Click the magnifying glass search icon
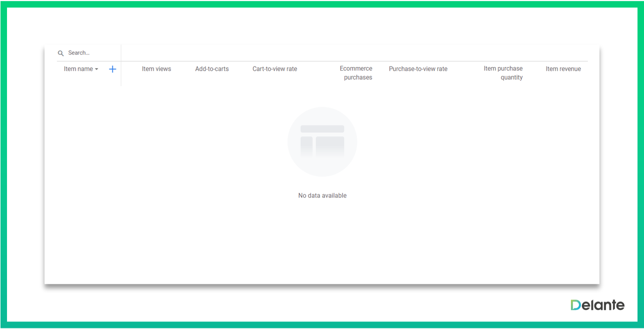 click(x=61, y=53)
